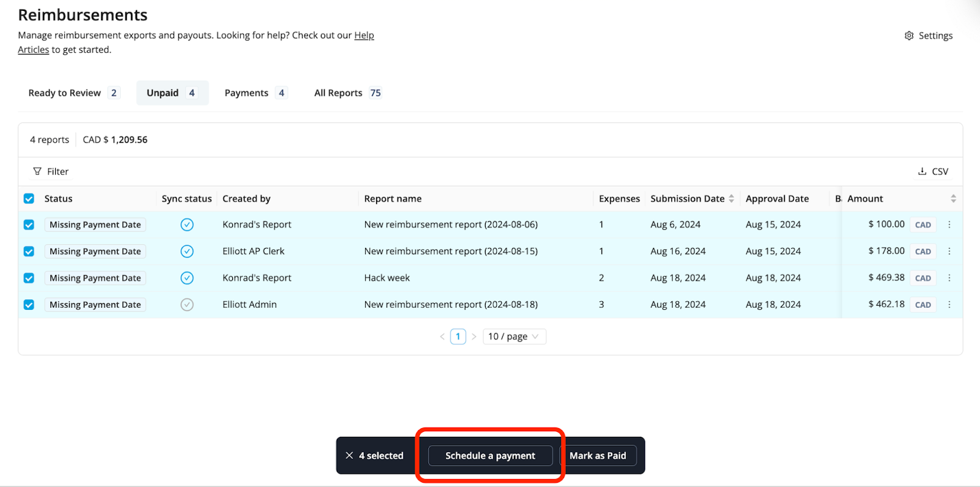Toggle the select-all checkbox in table header

click(29, 198)
